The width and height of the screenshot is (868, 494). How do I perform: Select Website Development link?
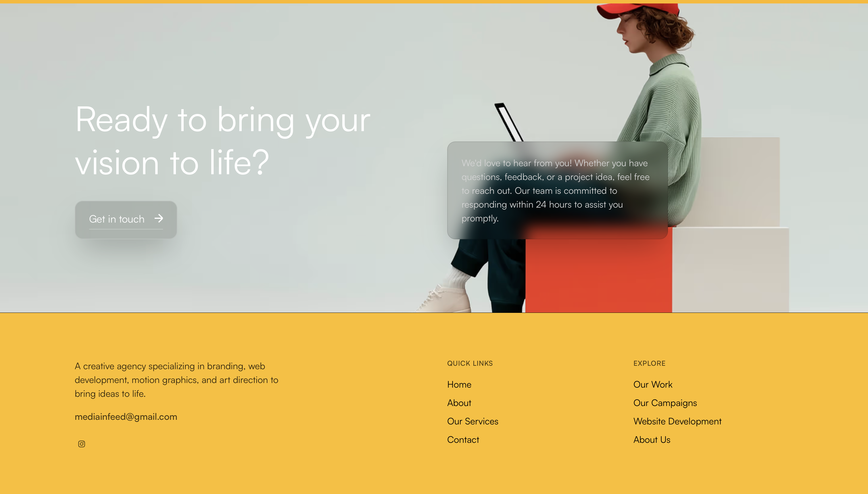(x=677, y=421)
